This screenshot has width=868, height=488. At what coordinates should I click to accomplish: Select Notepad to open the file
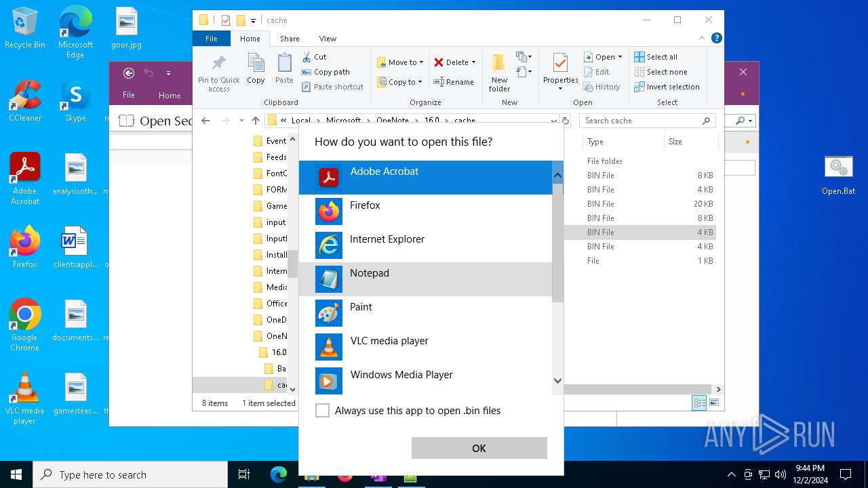point(426,279)
